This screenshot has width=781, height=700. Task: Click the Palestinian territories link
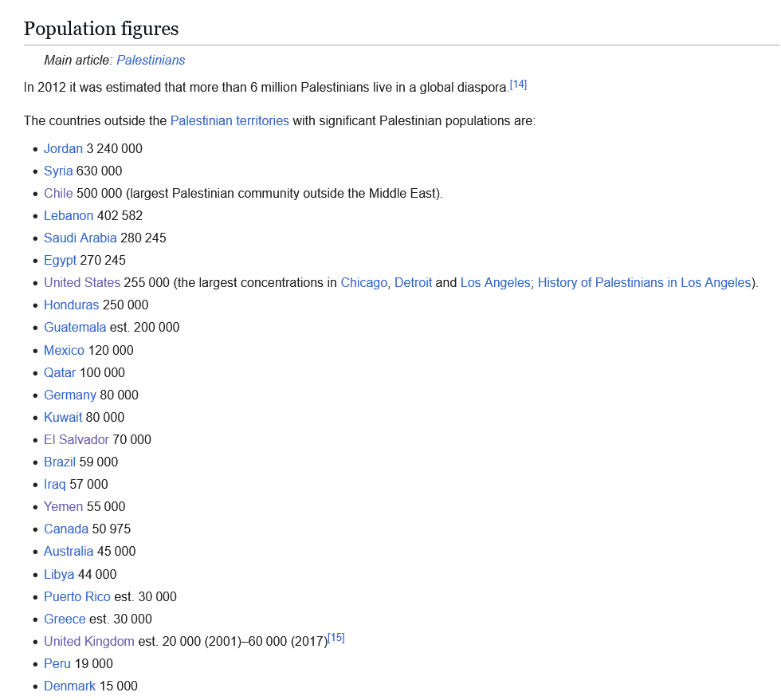click(x=230, y=121)
